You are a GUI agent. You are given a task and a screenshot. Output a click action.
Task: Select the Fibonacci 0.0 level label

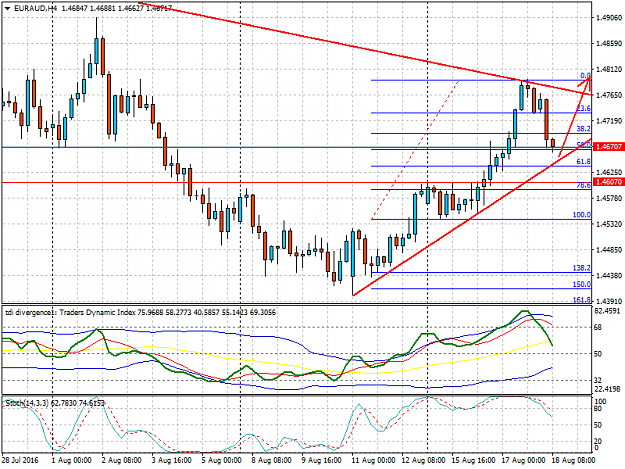tap(585, 75)
